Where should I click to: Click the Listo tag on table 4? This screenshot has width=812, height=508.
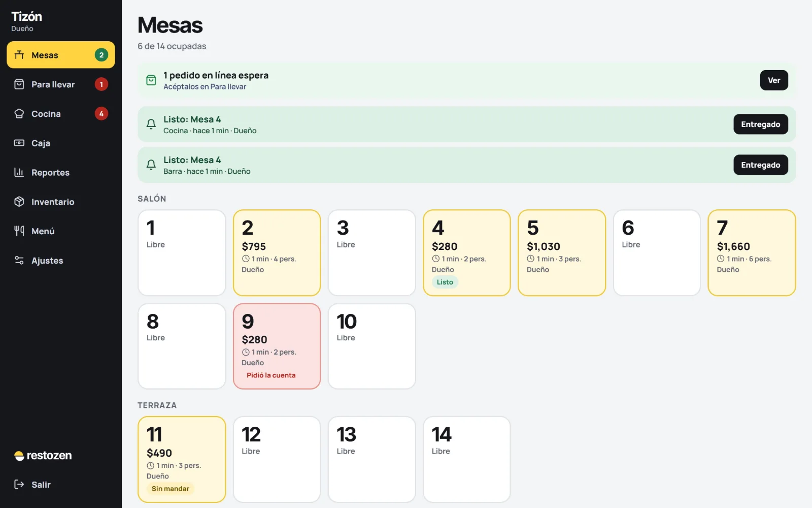(x=445, y=282)
